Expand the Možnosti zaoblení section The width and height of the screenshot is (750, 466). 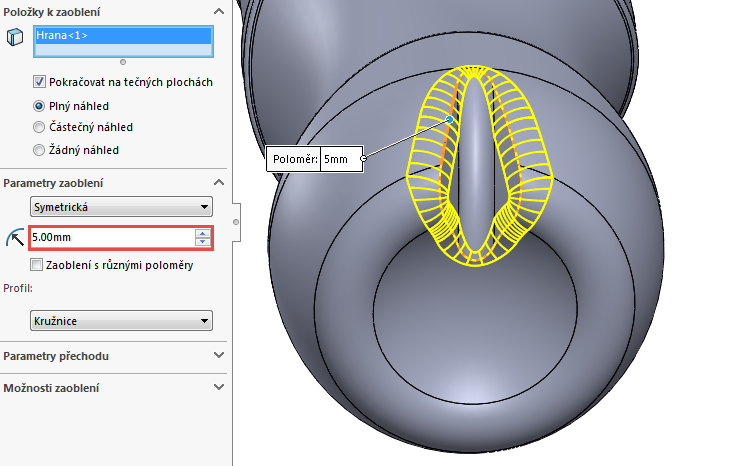[x=219, y=388]
